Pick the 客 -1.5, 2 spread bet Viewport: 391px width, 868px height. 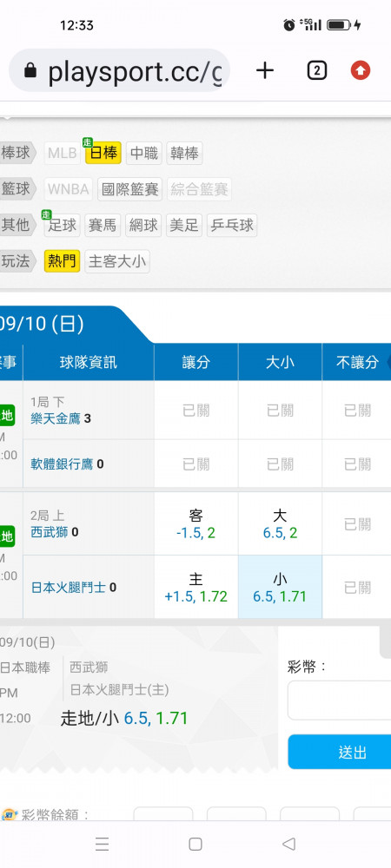(196, 523)
